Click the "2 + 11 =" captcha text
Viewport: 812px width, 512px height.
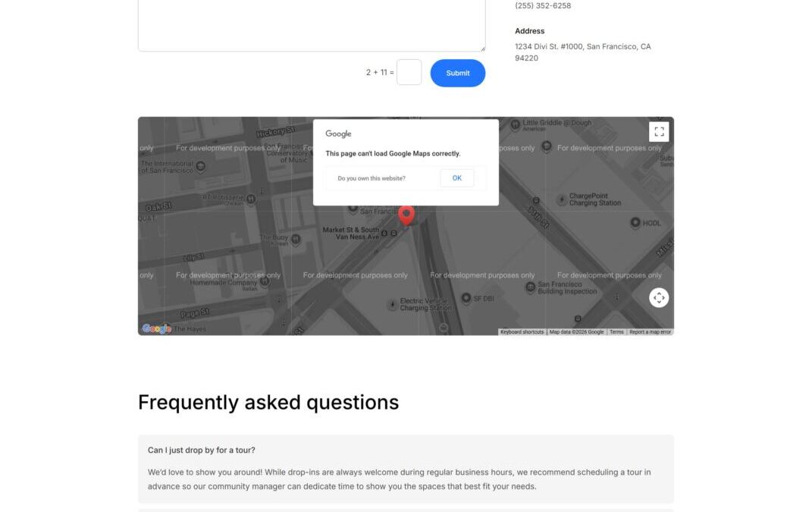click(x=380, y=73)
